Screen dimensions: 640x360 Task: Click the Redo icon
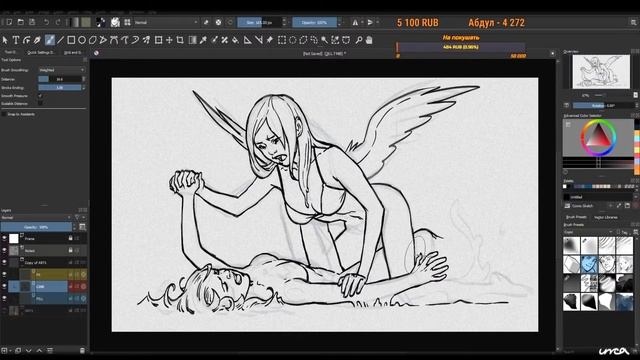(x=58, y=22)
